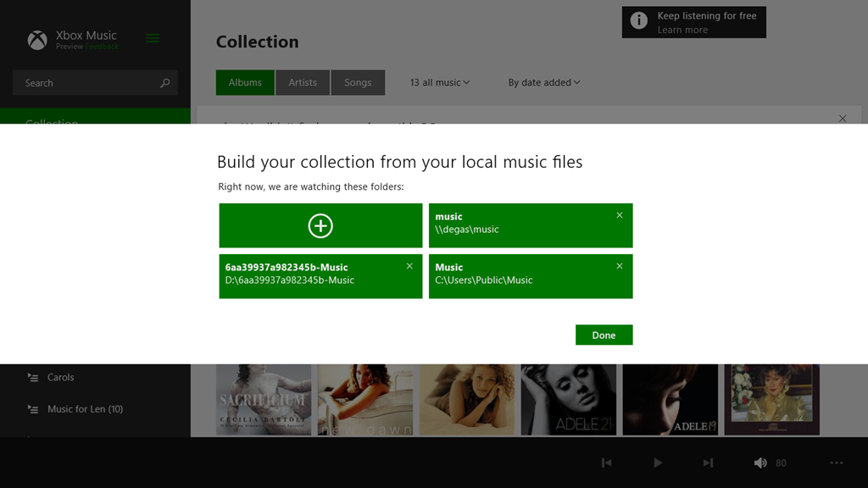Expand the '13 all music' filter dropdown
Image resolution: width=868 pixels, height=488 pixels.
pyautogui.click(x=439, y=82)
